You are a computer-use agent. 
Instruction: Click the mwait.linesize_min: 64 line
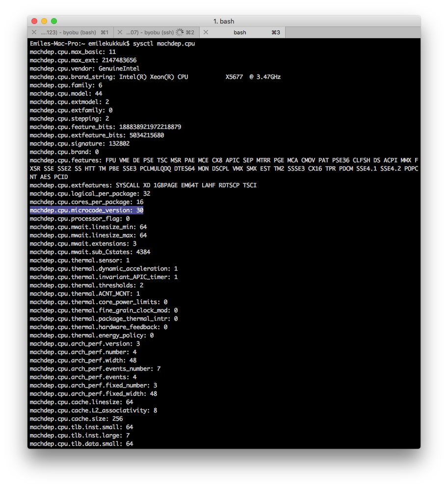pos(88,227)
